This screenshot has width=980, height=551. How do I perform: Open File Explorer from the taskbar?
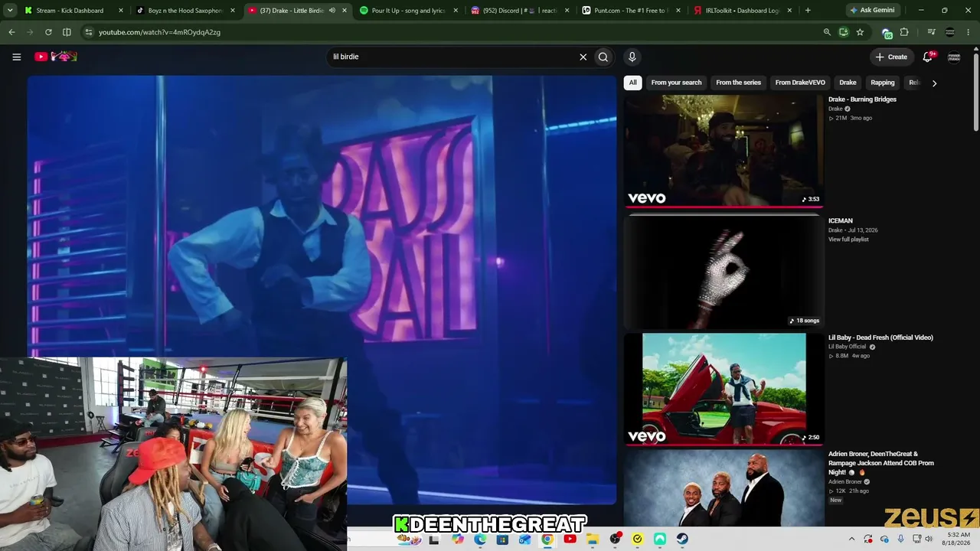tap(593, 540)
